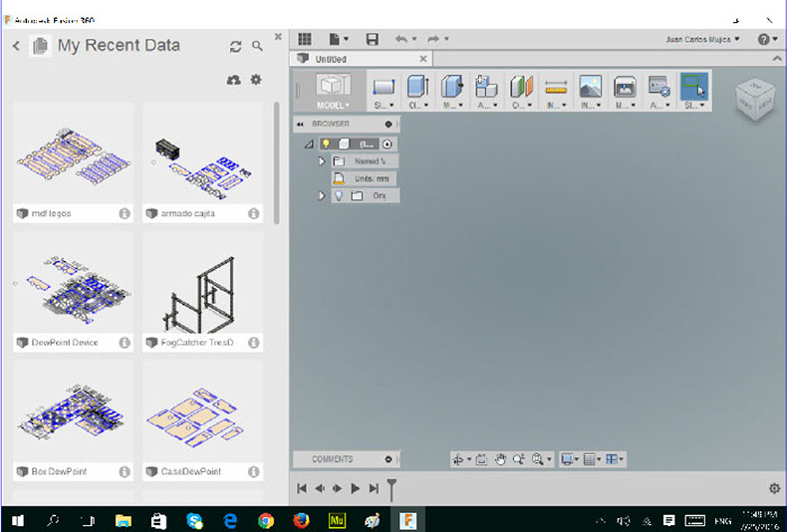Screen dimensions: 787x532
Task: Open the CaseDewPoint design
Action: [203, 420]
